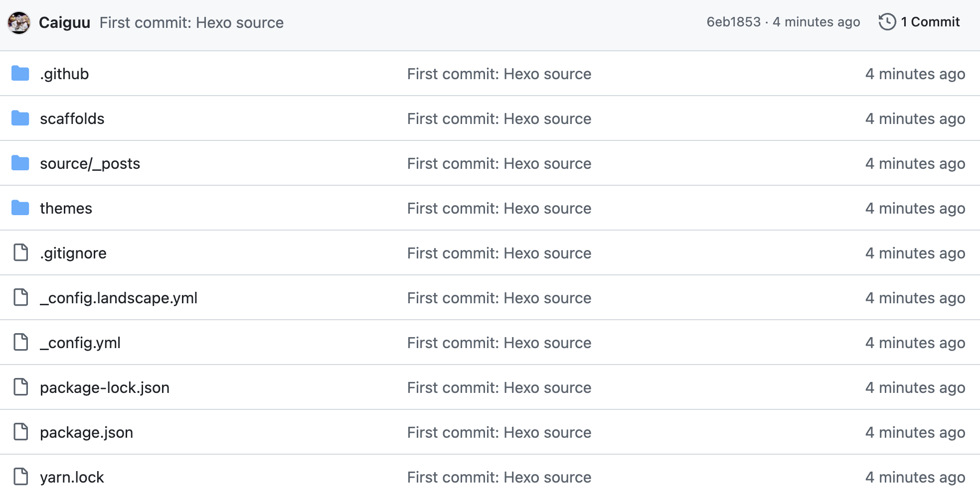The image size is (980, 496).
Task: Open the source/_posts folder
Action: pos(90,163)
